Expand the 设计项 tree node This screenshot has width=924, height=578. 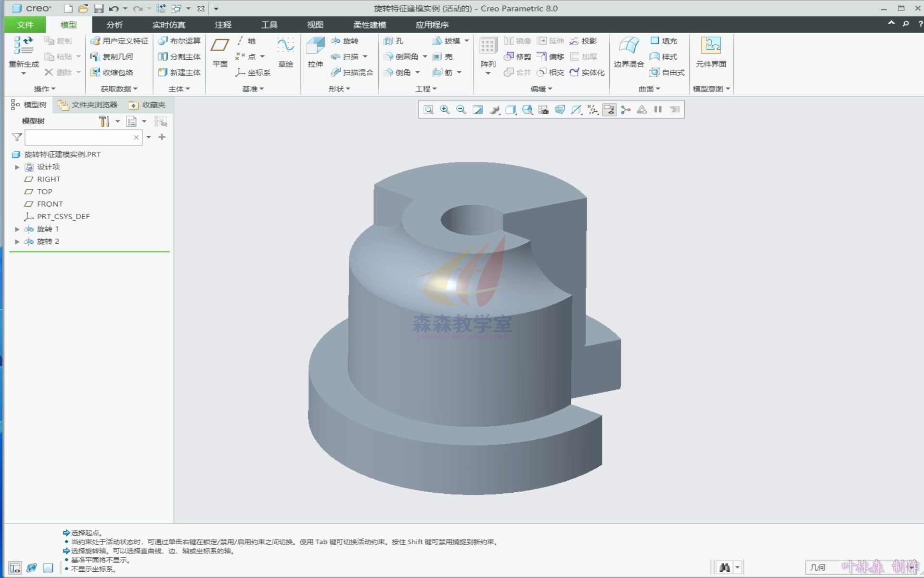point(17,167)
